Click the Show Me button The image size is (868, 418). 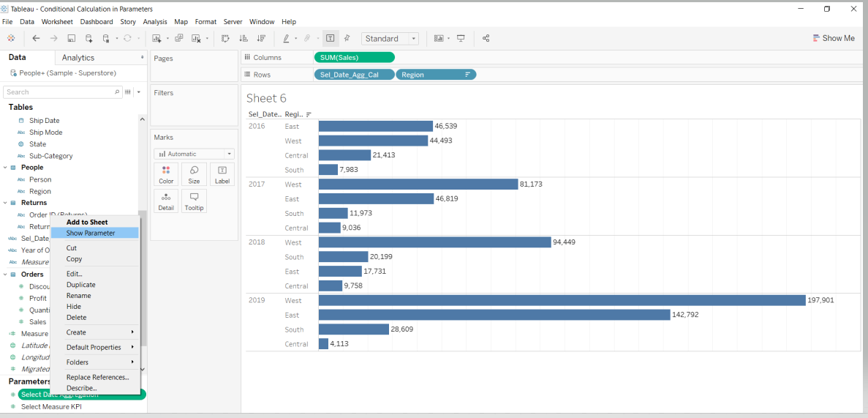834,38
